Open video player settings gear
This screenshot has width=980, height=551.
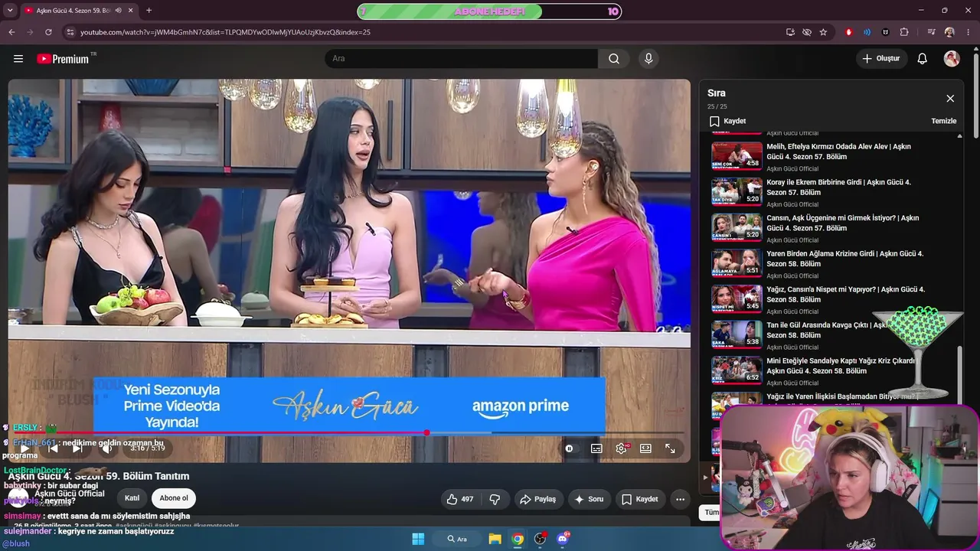point(621,448)
